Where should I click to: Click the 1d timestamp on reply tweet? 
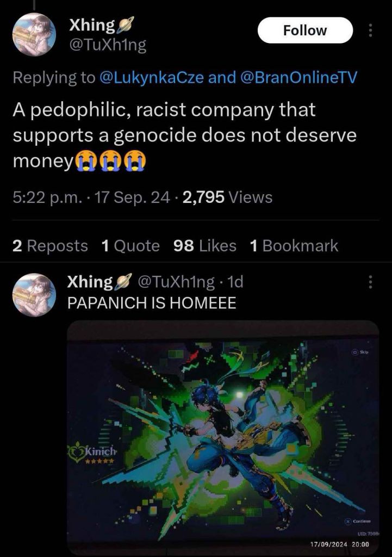[235, 282]
